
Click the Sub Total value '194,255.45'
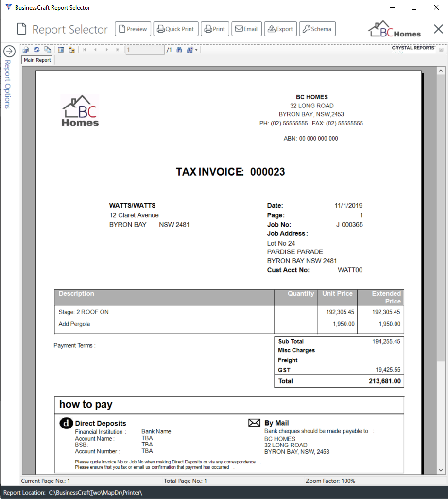[386, 342]
